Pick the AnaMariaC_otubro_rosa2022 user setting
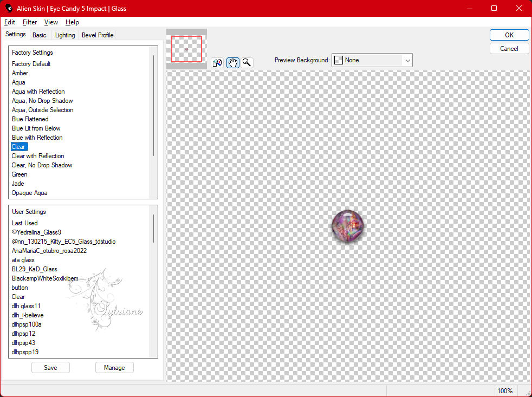532x397 pixels. coord(49,250)
